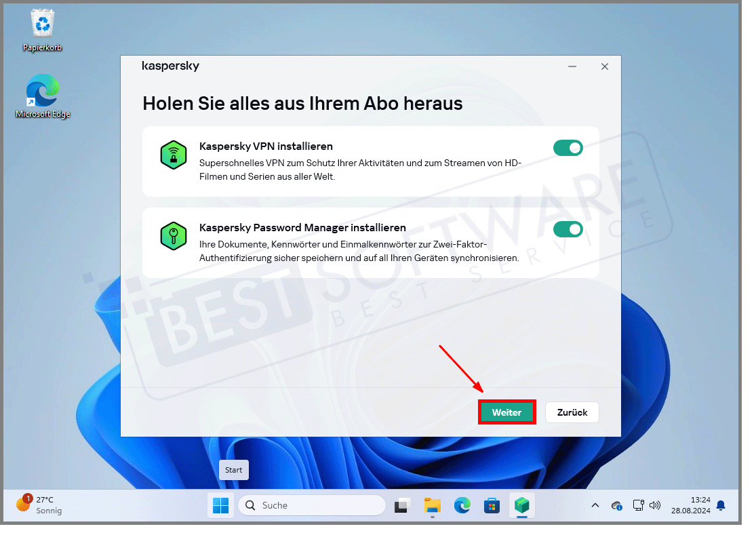
Task: Expand hidden icons in the system tray
Action: point(595,505)
